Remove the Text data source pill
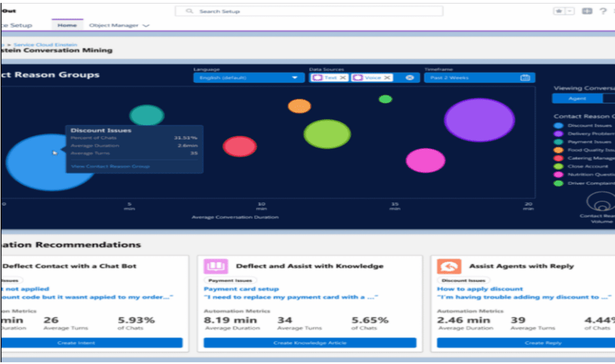Screen dimensions: 615x364 click(x=343, y=77)
